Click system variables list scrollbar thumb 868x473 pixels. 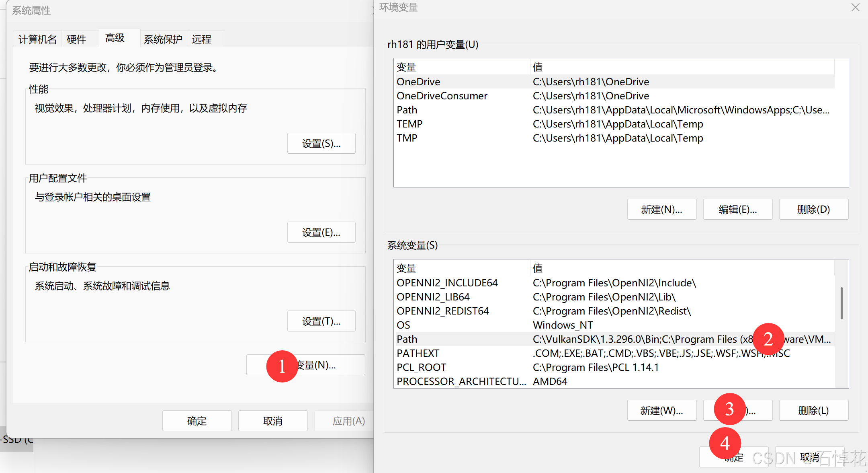[x=841, y=303]
